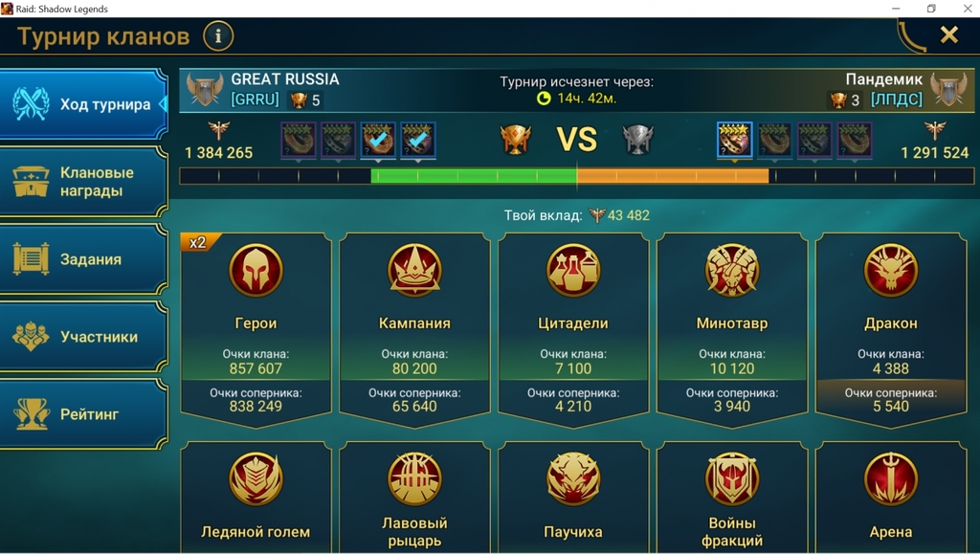The width and height of the screenshot is (980, 554).
Task: Go to the Участники tab
Action: (x=84, y=337)
